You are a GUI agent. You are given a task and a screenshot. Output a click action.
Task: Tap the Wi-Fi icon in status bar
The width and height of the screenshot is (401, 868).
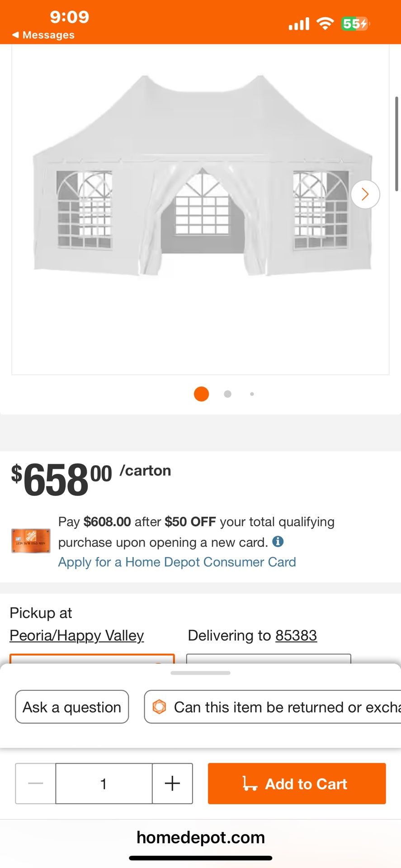pos(325,24)
